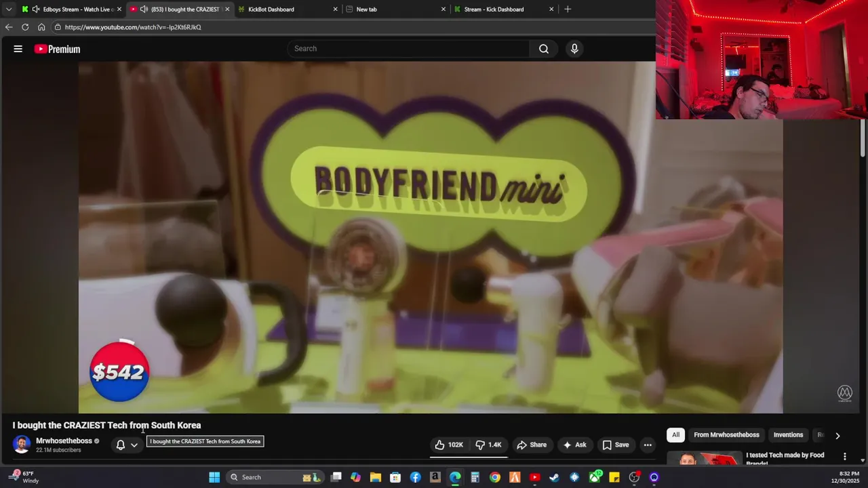Screen dimensions: 868x488
Task: Open a new browser tab
Action: pyautogui.click(x=568, y=9)
